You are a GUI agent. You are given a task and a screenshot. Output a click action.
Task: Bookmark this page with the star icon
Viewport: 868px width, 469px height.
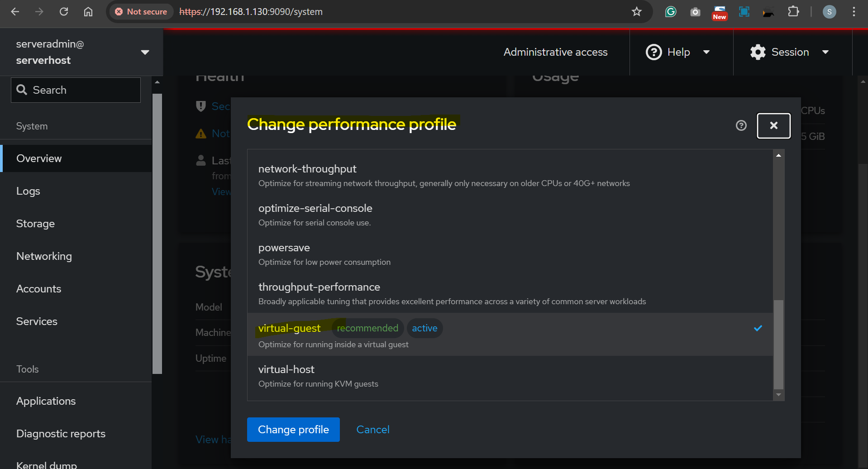pos(637,12)
